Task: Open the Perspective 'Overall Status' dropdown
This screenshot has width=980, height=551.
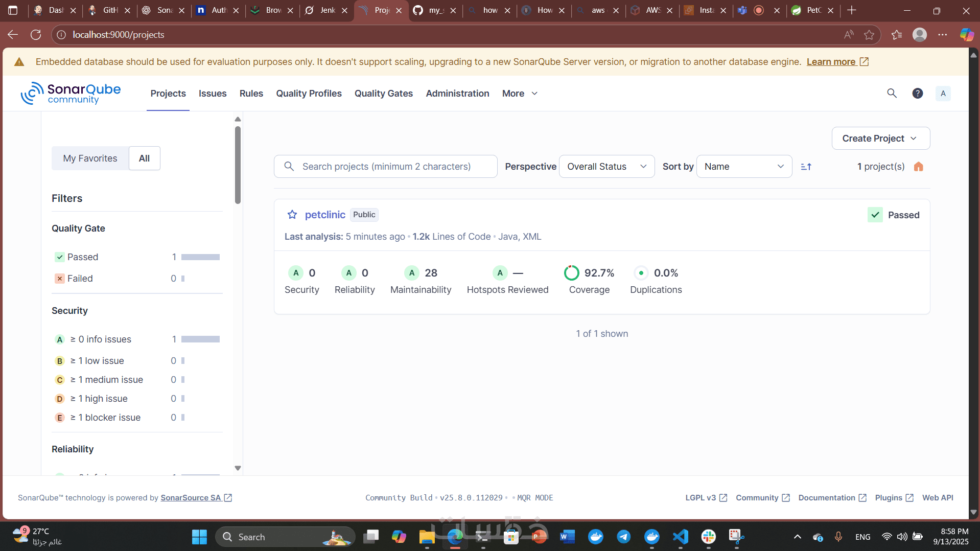Action: pos(607,167)
